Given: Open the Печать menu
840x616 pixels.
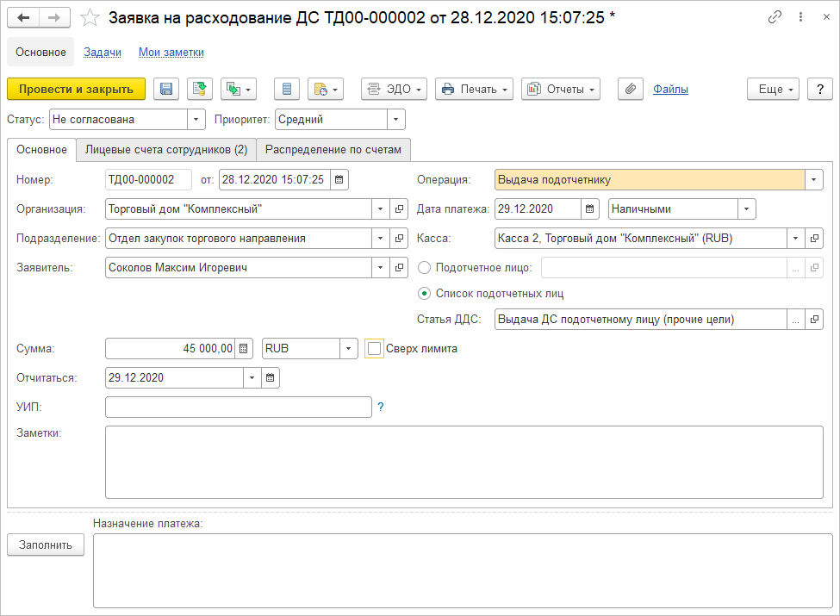Looking at the screenshot, I should pyautogui.click(x=474, y=89).
